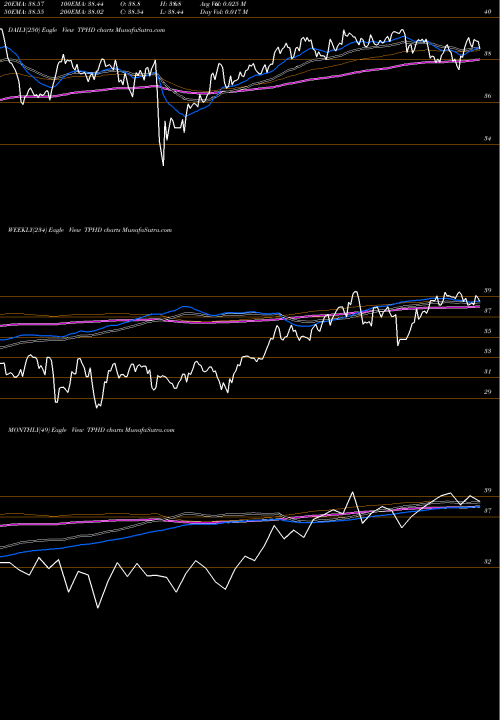Click the 35 price label on weekly chart
This screenshot has height=720, width=500.
tap(488, 331)
